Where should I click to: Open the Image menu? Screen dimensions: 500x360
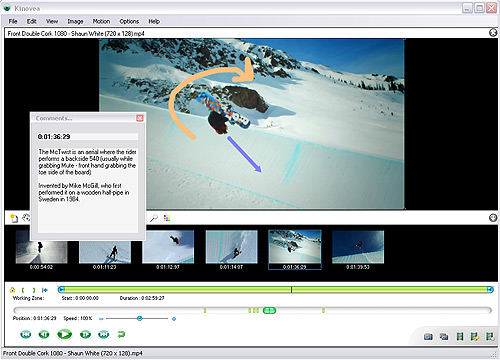[x=75, y=21]
